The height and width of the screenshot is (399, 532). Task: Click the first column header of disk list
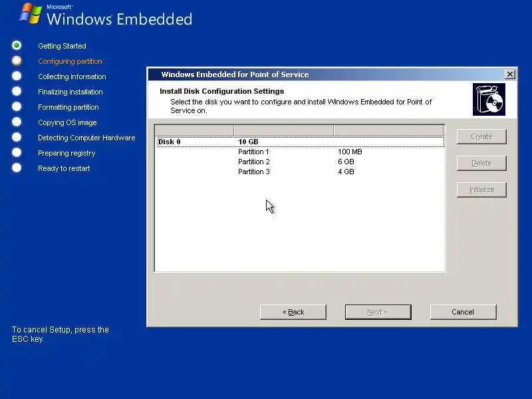click(194, 130)
